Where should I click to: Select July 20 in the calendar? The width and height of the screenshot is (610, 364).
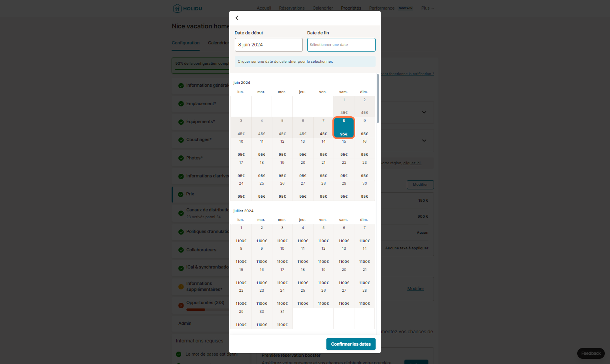(x=344, y=276)
